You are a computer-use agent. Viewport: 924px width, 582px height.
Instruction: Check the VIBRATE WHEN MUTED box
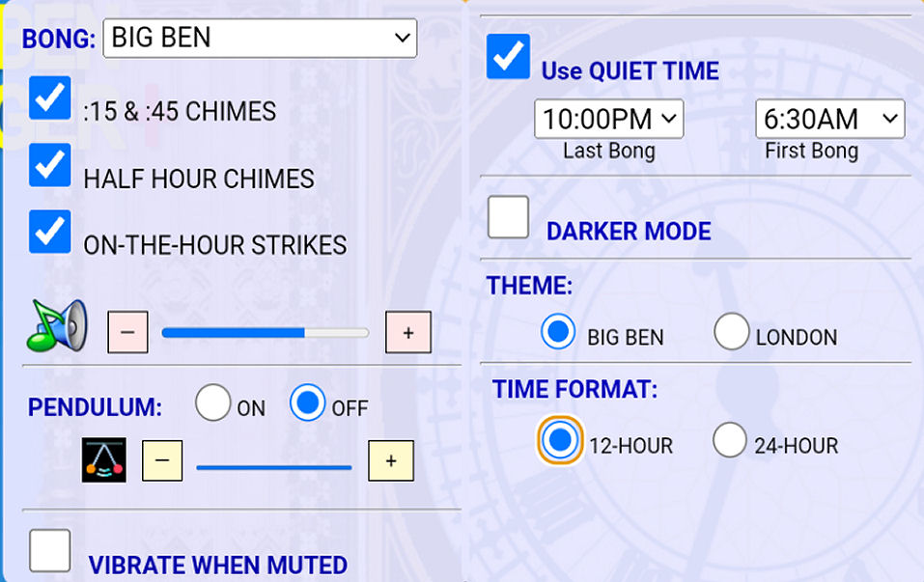point(50,551)
